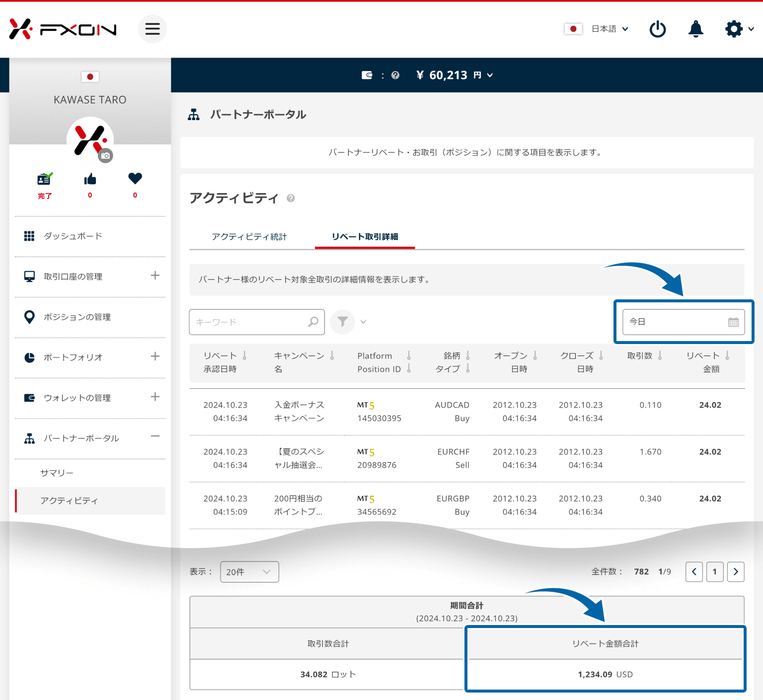
Task: Click the thumbs-up likes icon
Action: point(90,179)
